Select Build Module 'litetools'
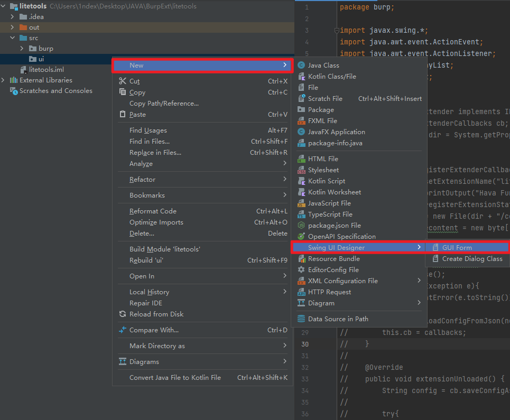 click(202, 249)
